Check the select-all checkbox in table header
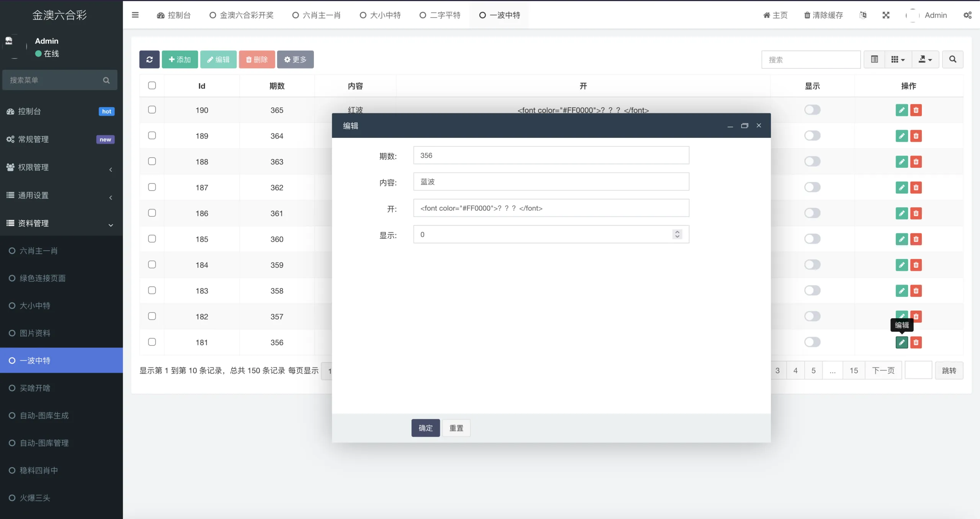Screen dimensions: 980x519 pyautogui.click(x=152, y=85)
